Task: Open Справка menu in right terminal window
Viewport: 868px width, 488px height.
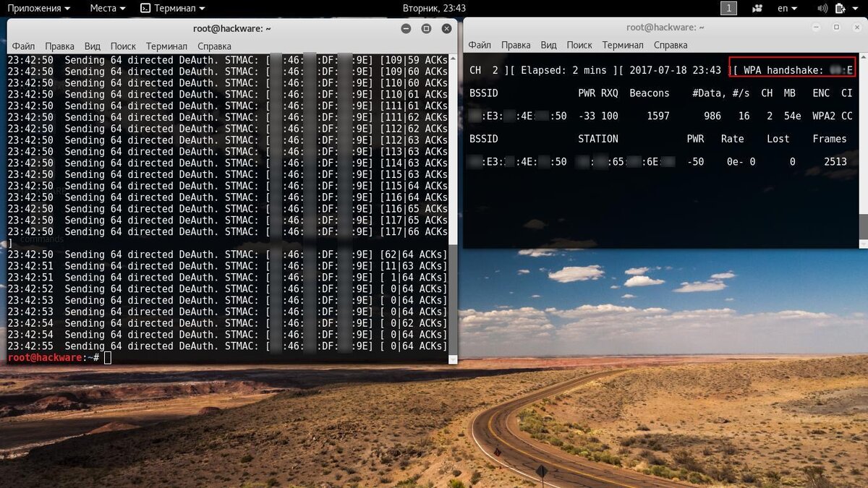Action: 671,44
